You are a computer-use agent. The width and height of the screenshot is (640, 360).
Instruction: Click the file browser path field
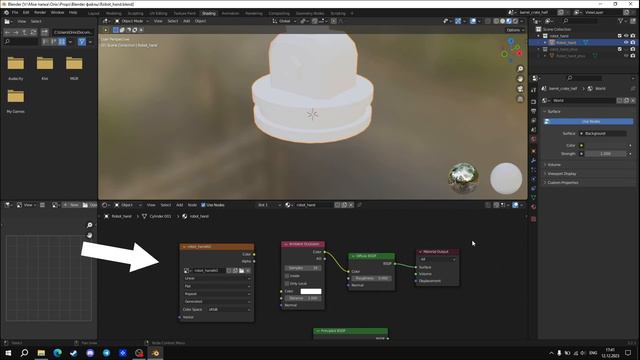[73, 32]
